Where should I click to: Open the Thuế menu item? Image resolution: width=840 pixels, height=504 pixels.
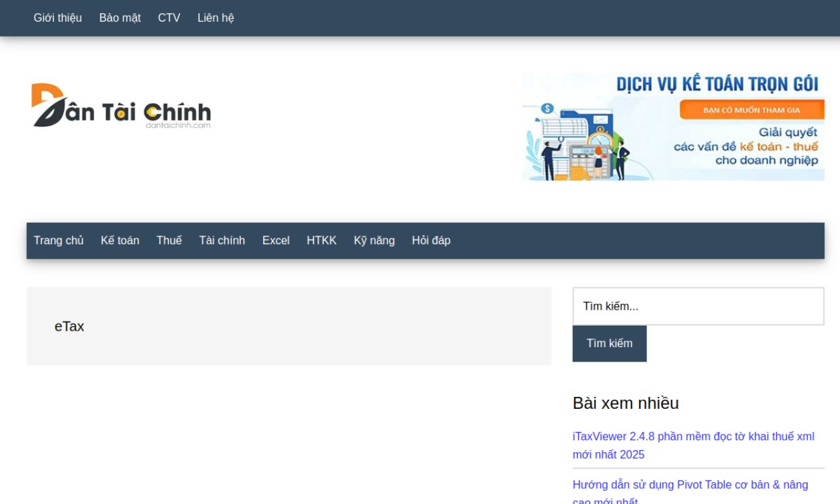(169, 240)
